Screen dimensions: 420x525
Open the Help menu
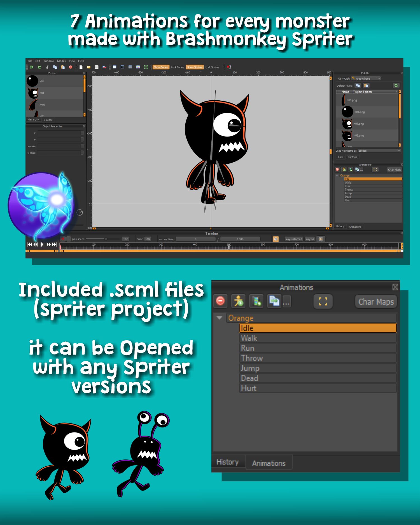click(81, 61)
